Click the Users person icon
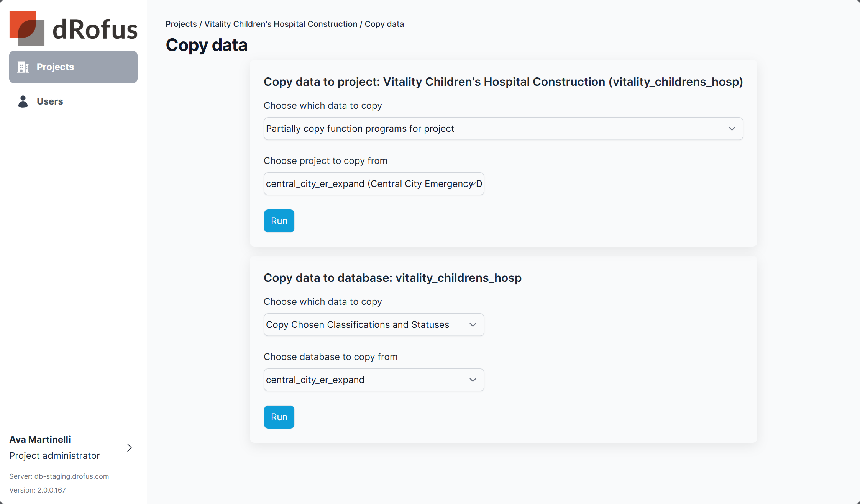 (x=23, y=101)
